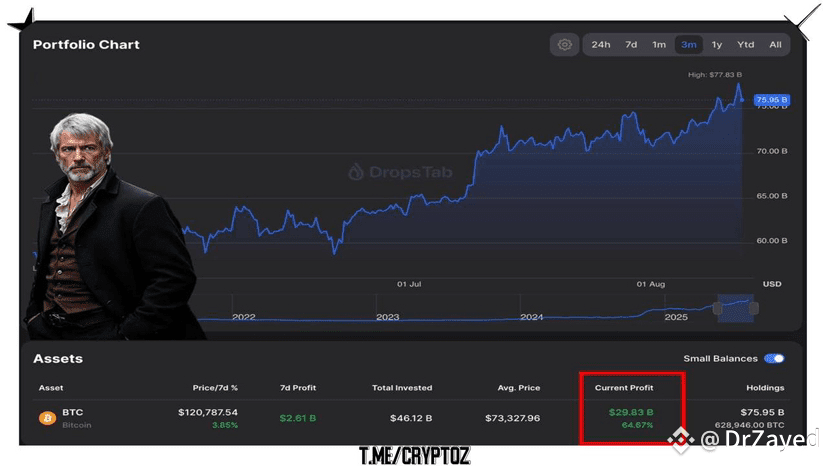This screenshot has width=828, height=466.
Task: Select the 24h time range tab
Action: click(x=600, y=45)
